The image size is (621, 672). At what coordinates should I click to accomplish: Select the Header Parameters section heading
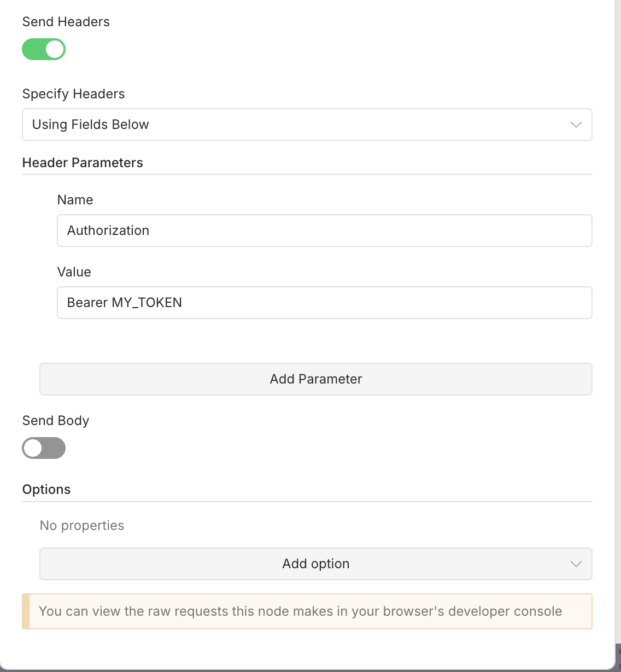tap(83, 163)
